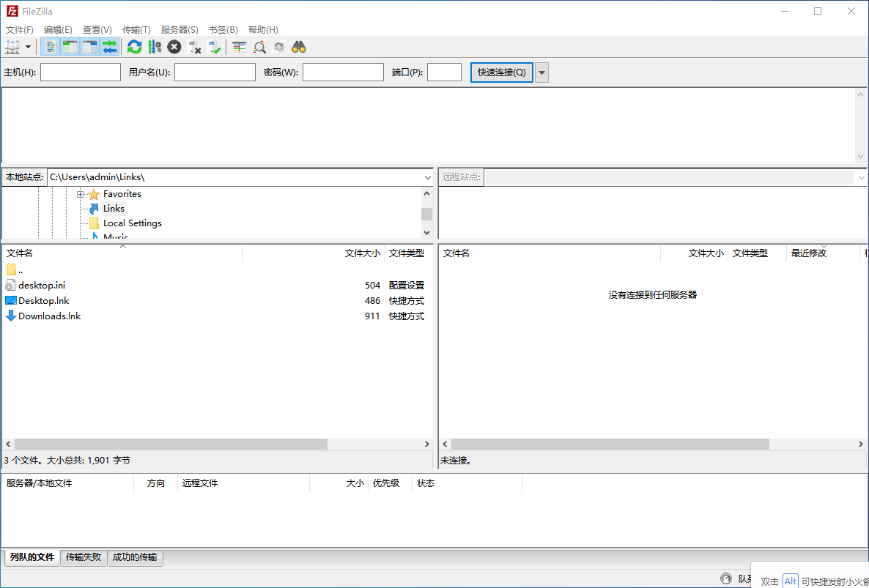
Task: Select the Downloads.lnk file
Action: point(48,316)
